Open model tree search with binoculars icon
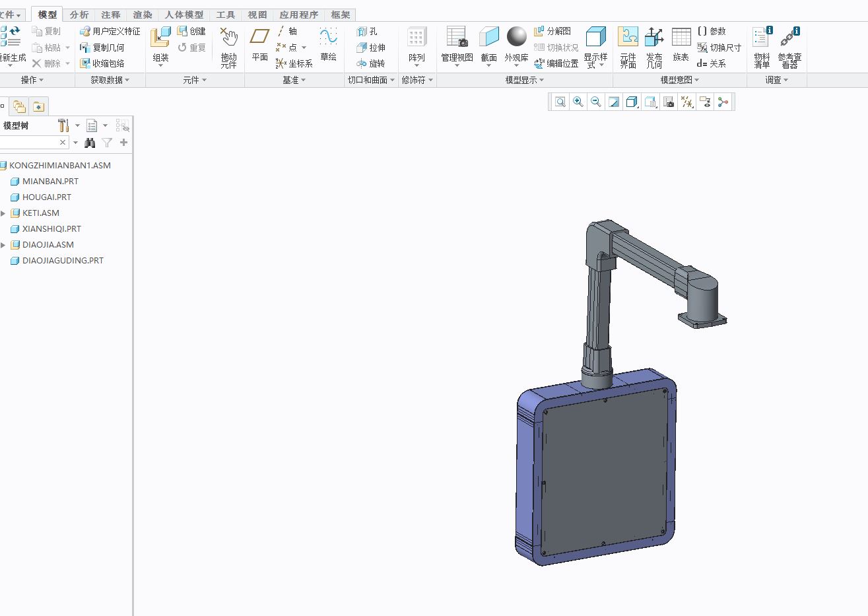Image resolution: width=868 pixels, height=616 pixels. point(90,142)
